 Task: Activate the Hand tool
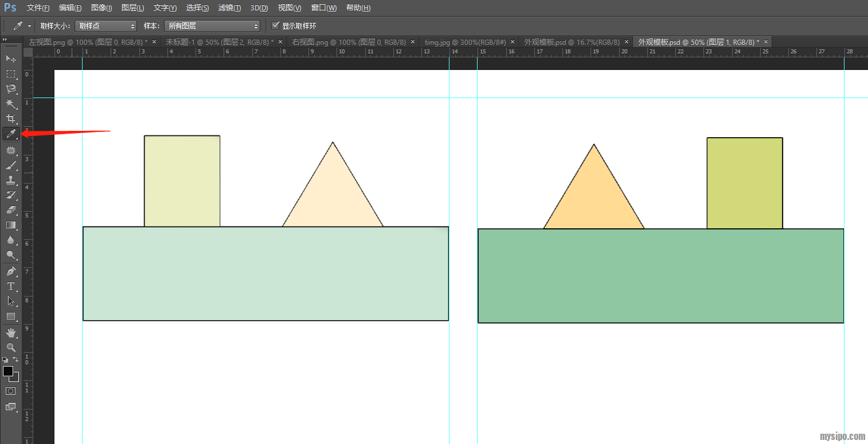(10, 333)
